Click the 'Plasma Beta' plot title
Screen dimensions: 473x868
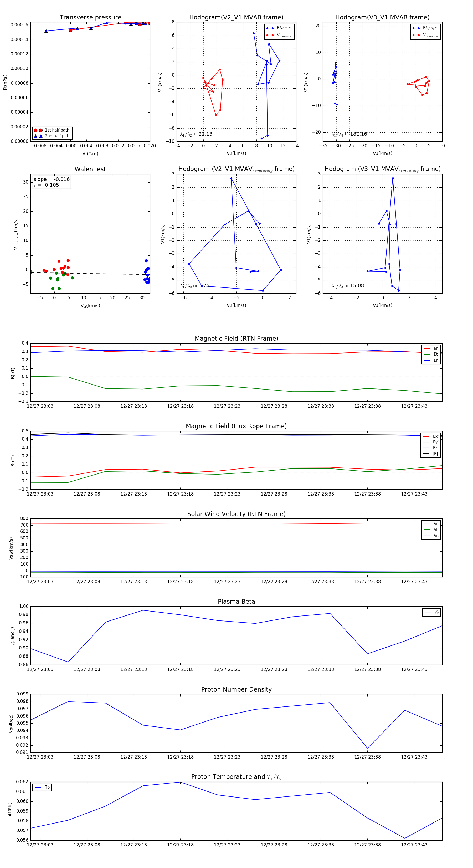pyautogui.click(x=236, y=602)
